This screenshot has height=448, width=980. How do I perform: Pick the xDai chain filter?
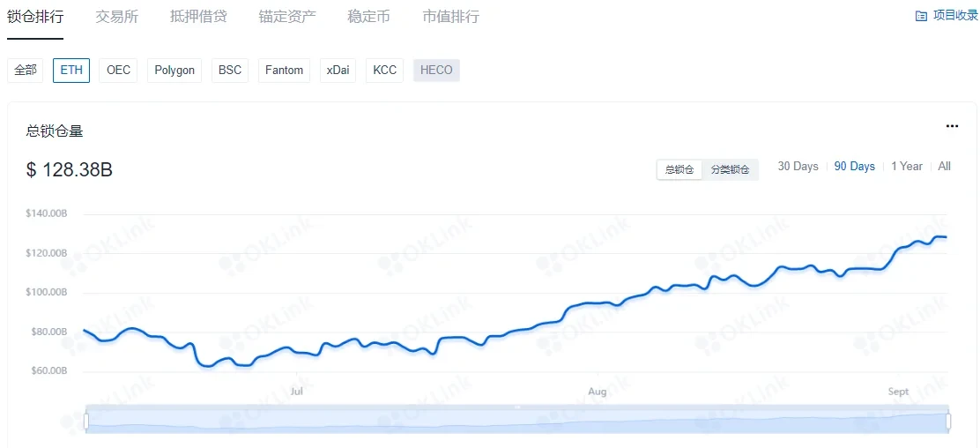[x=338, y=71]
